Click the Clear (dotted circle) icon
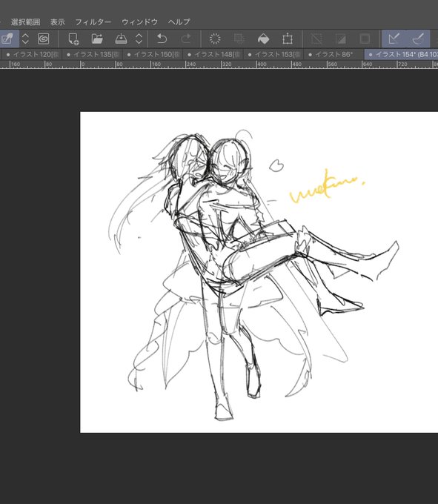The height and width of the screenshot is (504, 438). (215, 39)
